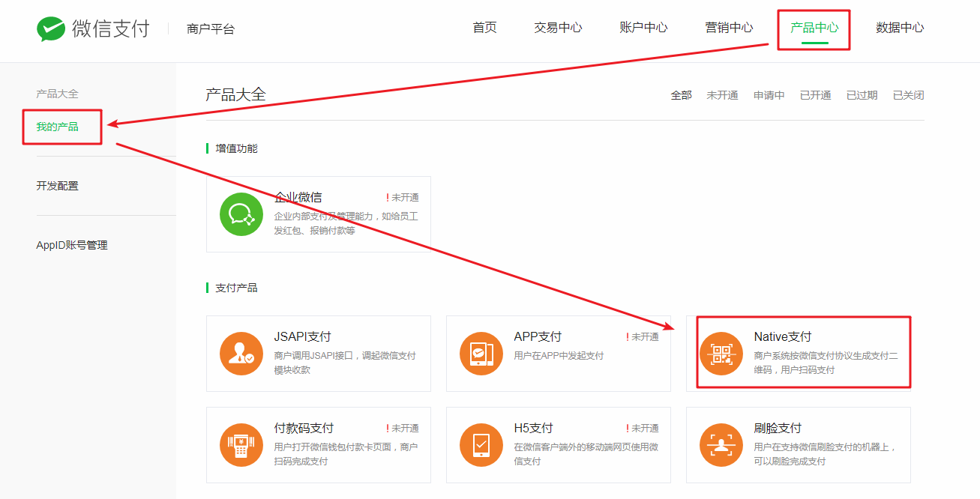Viewport: 980px width, 499px height.
Task: Open the 刷脸支付 product title
Action: point(778,428)
